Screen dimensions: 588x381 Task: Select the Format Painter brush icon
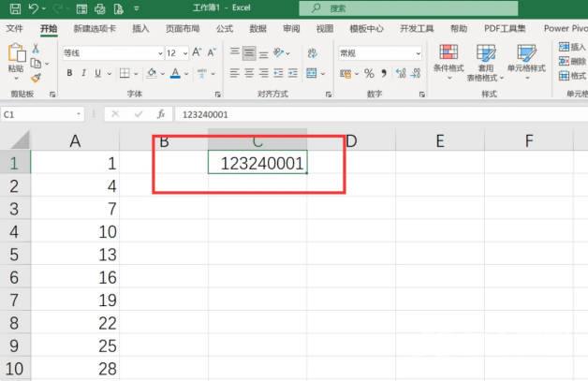point(37,80)
